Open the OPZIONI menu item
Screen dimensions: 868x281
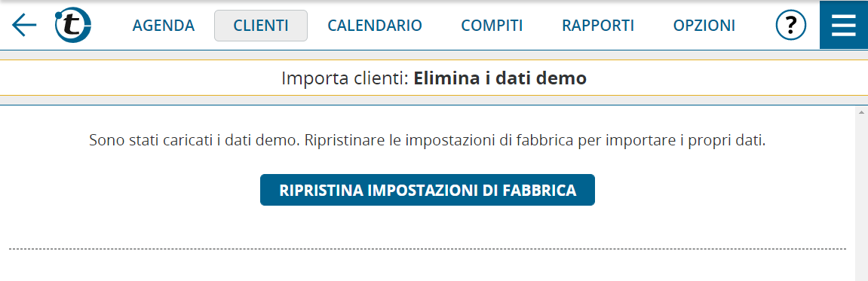(x=704, y=26)
